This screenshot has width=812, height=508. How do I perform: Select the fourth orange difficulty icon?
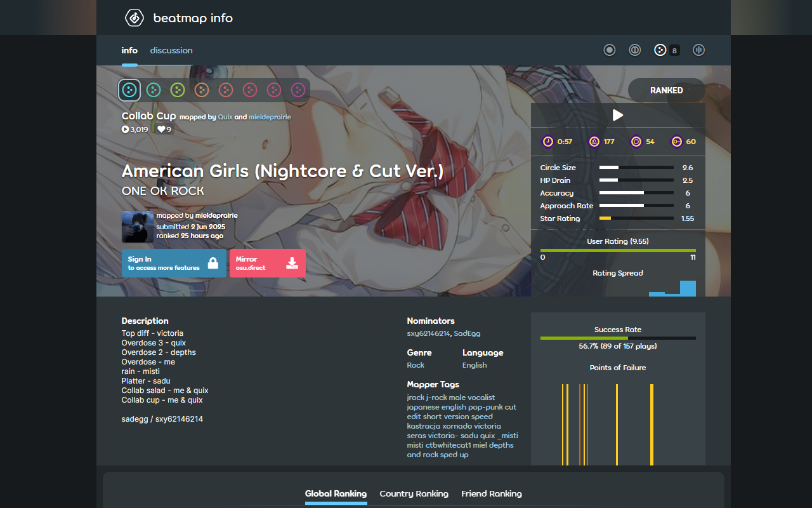pyautogui.click(x=202, y=90)
